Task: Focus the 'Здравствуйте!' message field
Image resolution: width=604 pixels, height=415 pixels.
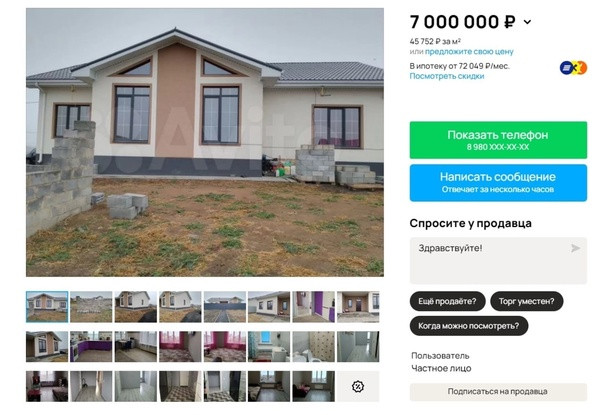Action: point(498,261)
